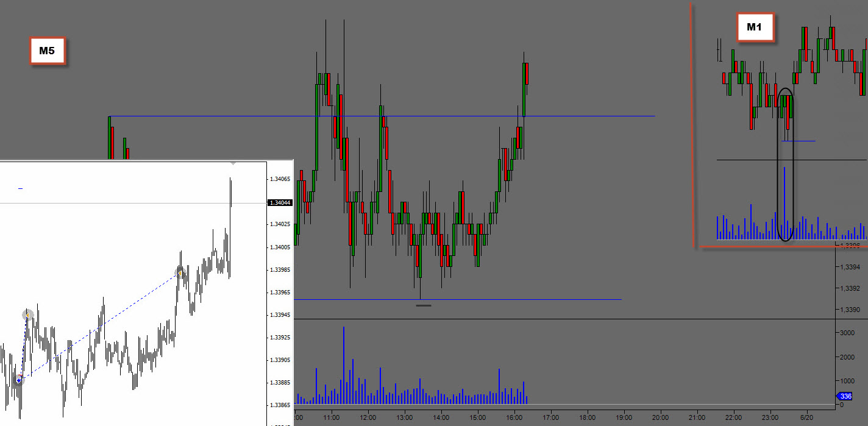Click the 16:00 time axis label
Screen dimensions: 868x426
514,418
